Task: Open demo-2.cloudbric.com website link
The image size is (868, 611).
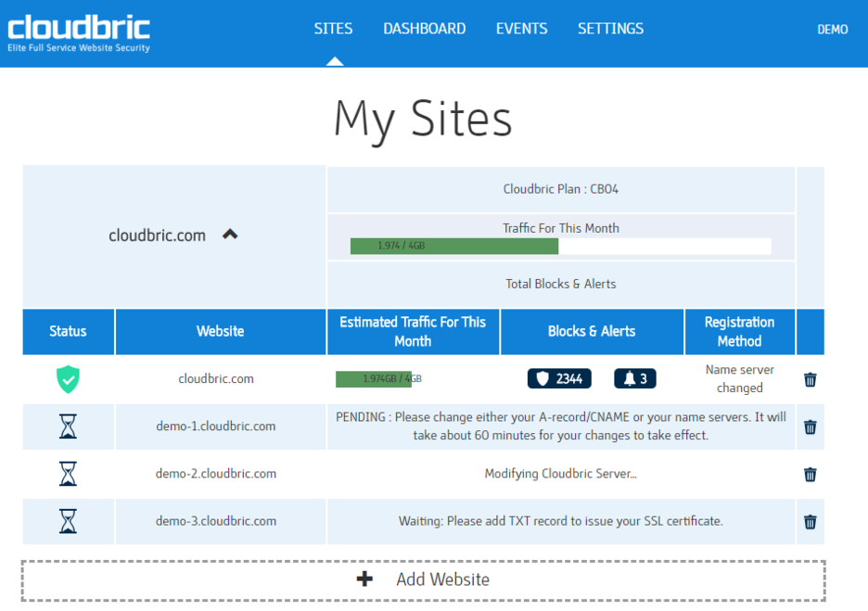Action: pyautogui.click(x=216, y=474)
